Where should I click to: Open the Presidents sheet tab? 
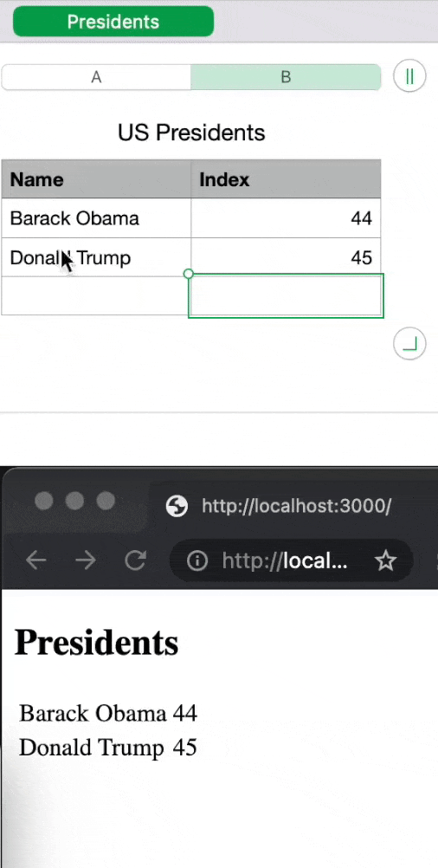point(113,22)
